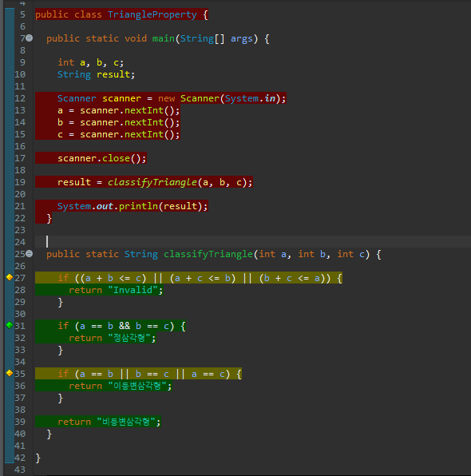Click return "비등변삼각형" statement
The image size is (471, 476).
pos(109,422)
